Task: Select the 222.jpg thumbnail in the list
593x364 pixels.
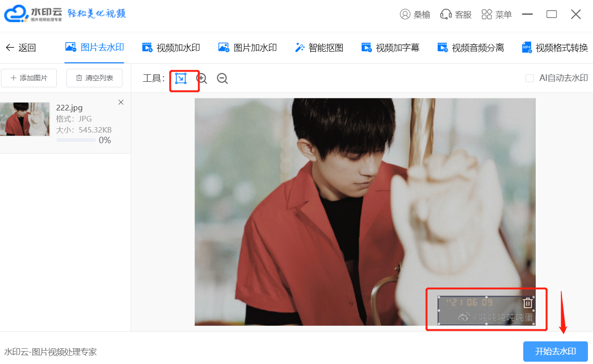Action: [x=24, y=119]
